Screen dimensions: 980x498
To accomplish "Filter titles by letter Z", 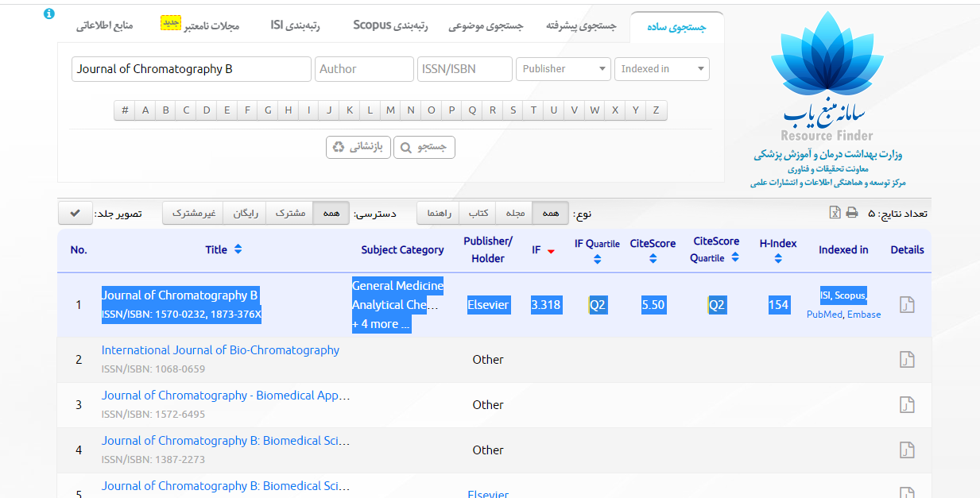I will pos(656,110).
